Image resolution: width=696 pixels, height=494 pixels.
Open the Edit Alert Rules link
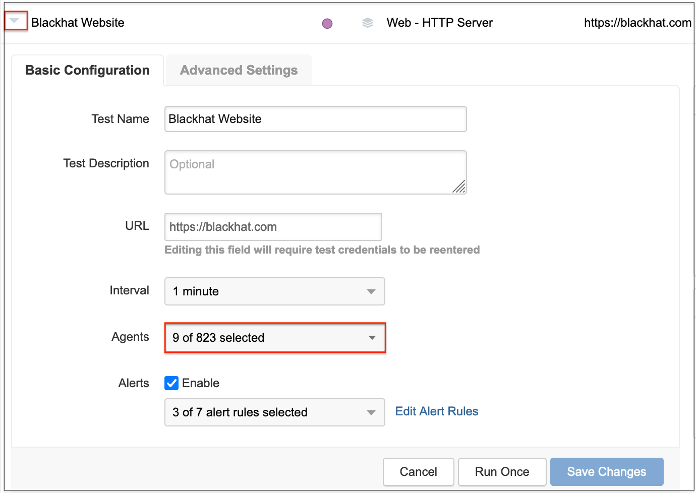coord(436,411)
